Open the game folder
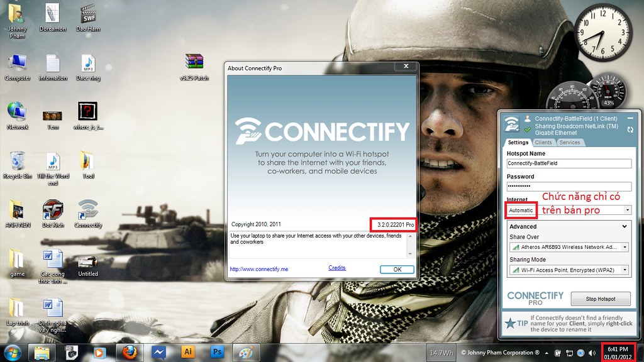The image size is (644, 362). pos(17,263)
